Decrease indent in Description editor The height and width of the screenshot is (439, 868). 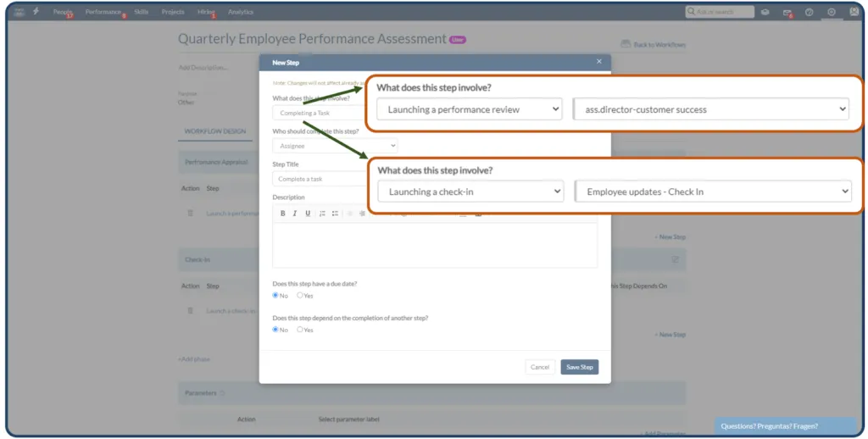pos(350,213)
